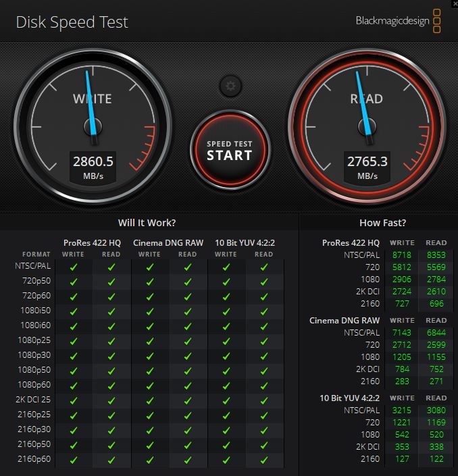The height and width of the screenshot is (476, 458).
Task: Click ProRes 422 HQ header in Will It Work
Action: (92, 243)
